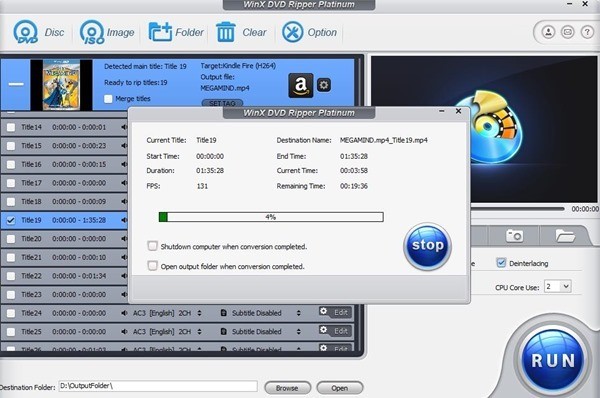Click the user account icon
This screenshot has height=398, width=600.
(548, 32)
